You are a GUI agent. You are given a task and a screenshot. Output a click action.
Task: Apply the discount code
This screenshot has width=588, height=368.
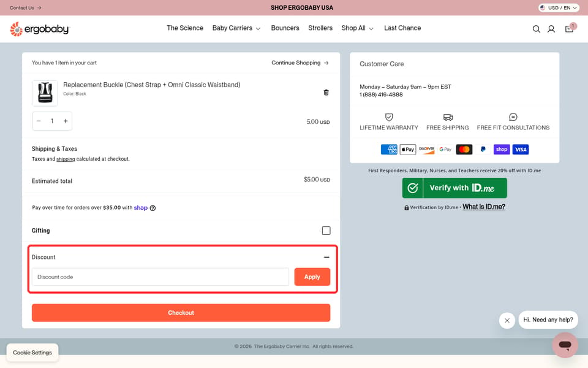[x=312, y=277]
